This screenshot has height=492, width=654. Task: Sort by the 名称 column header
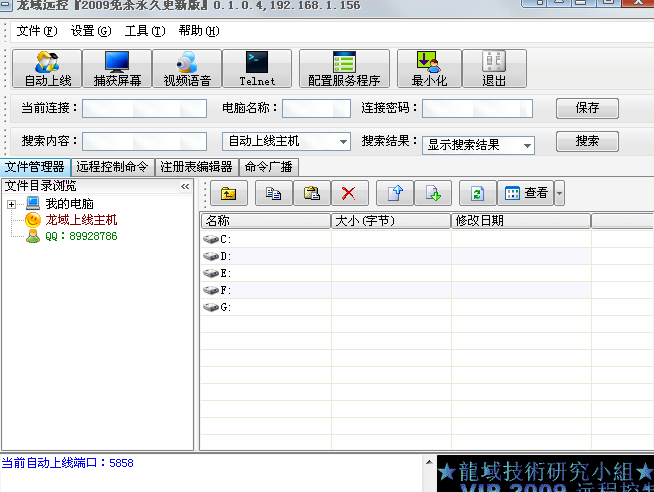(266, 221)
